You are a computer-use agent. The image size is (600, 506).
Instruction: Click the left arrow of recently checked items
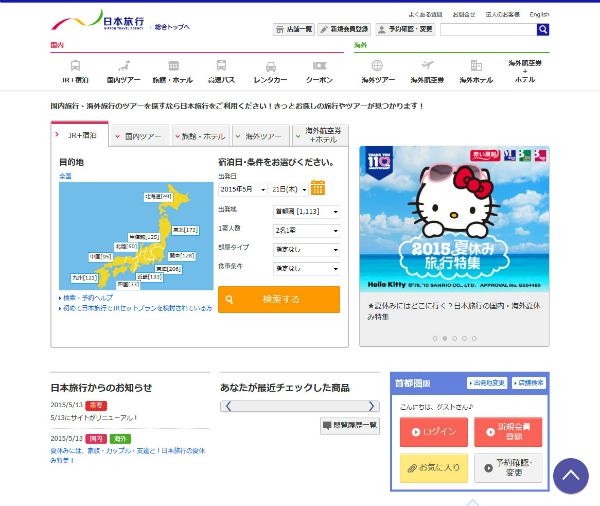click(x=228, y=406)
